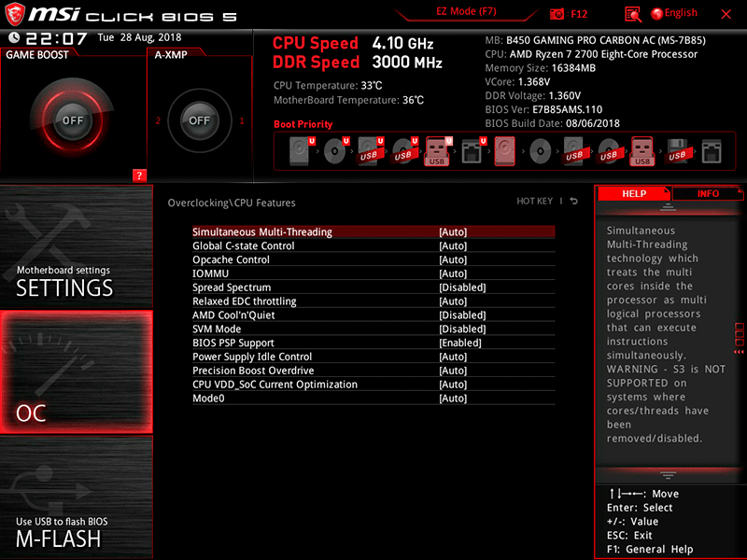This screenshot has height=560, width=747.
Task: Click the undo arrow beside HOT KEY
Action: [572, 202]
